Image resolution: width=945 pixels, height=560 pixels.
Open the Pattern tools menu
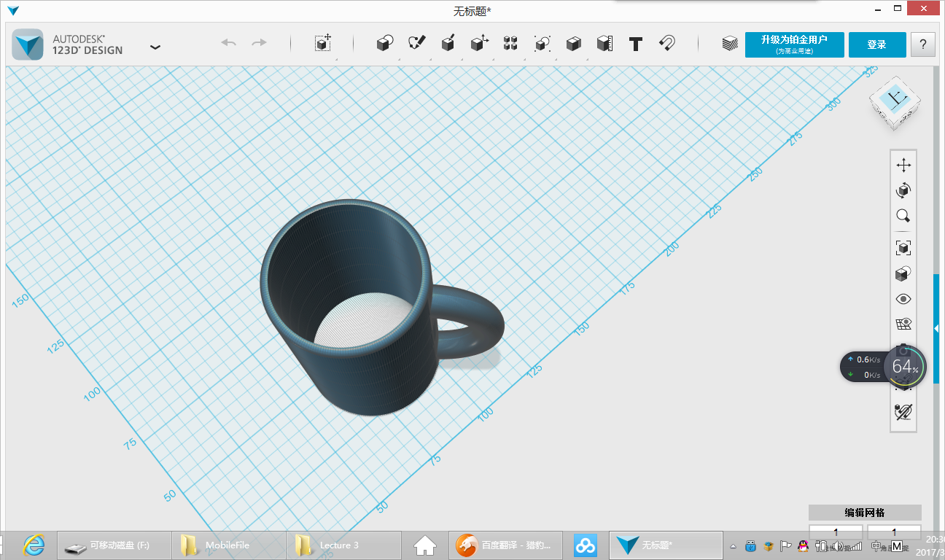(510, 44)
